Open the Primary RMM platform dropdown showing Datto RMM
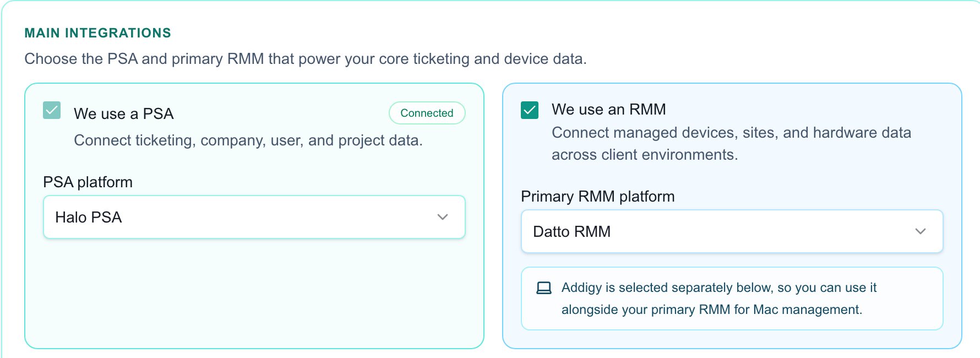 [732, 231]
